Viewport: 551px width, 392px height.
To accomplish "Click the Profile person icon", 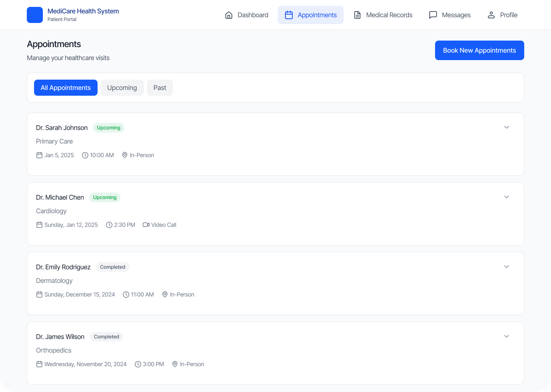I will coord(491,15).
